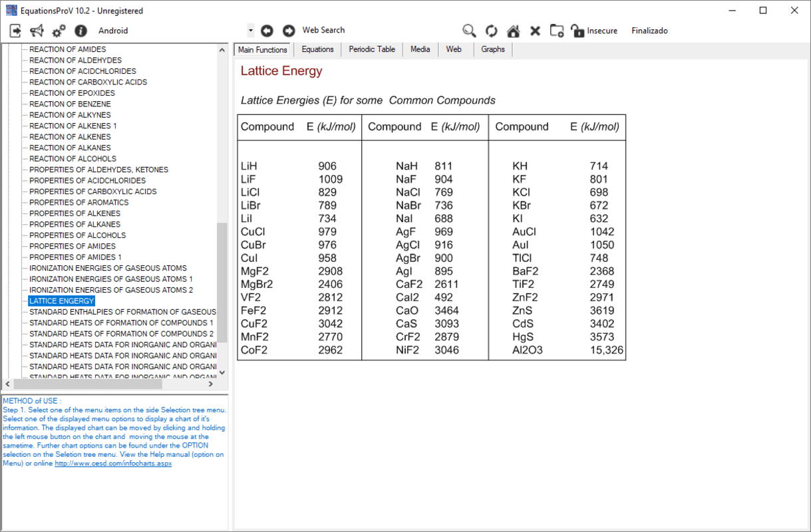Click the exit/logout icon in toolbar
The height and width of the screenshot is (532, 811).
click(15, 31)
